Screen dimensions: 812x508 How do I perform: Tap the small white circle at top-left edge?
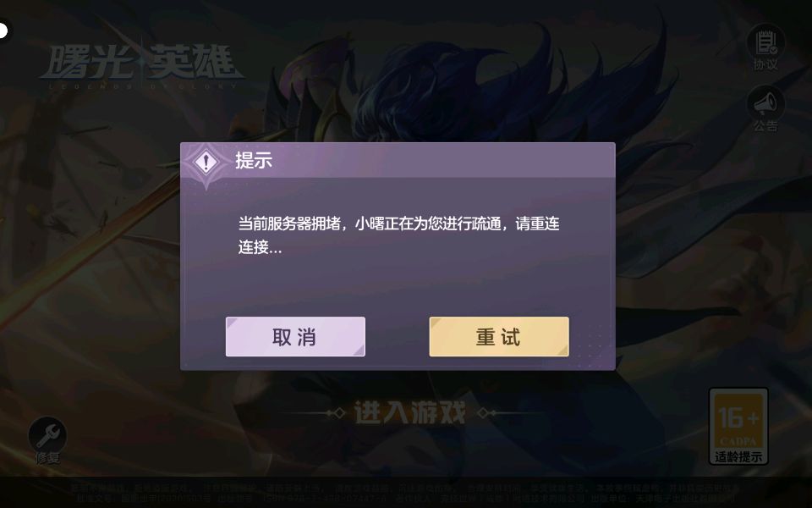[3, 30]
